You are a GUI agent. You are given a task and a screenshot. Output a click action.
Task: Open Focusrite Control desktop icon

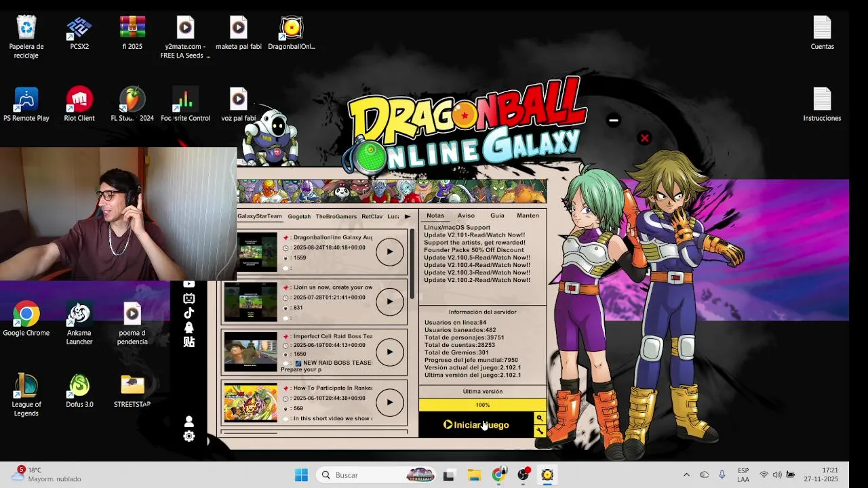coord(185,105)
